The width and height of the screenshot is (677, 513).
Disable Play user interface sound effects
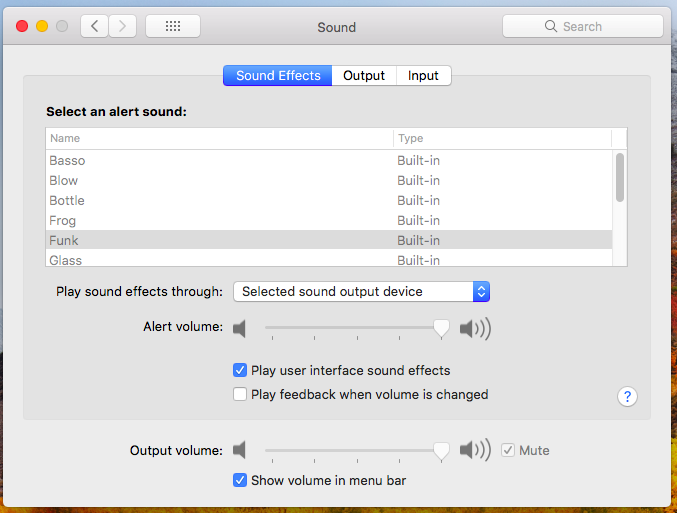240,371
